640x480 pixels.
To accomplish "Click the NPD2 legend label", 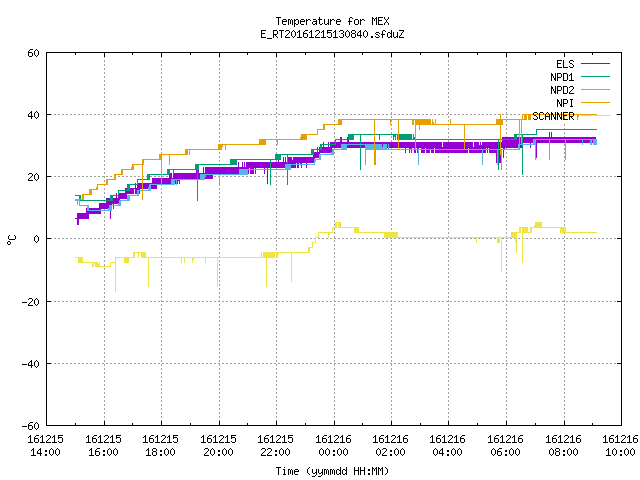I will (x=562, y=90).
